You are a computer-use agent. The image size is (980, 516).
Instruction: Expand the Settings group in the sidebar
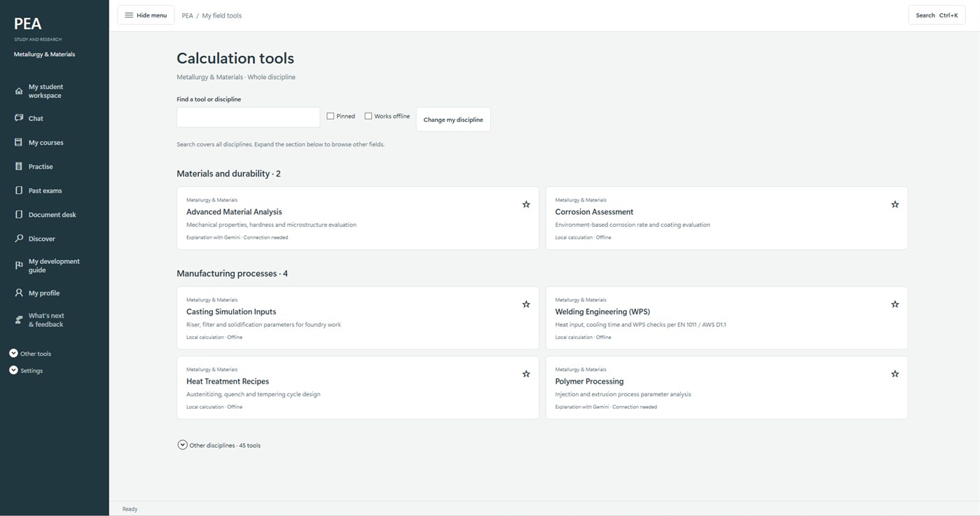(26, 370)
